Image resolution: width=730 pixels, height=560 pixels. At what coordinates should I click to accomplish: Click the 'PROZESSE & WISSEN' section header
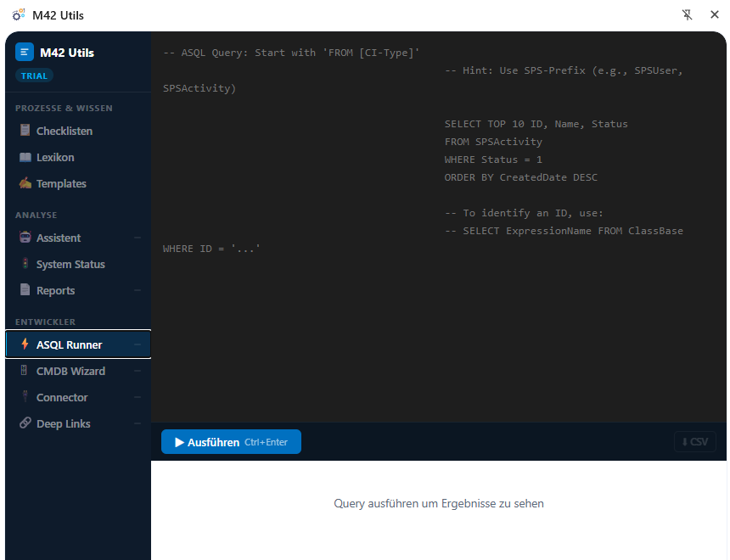64,108
